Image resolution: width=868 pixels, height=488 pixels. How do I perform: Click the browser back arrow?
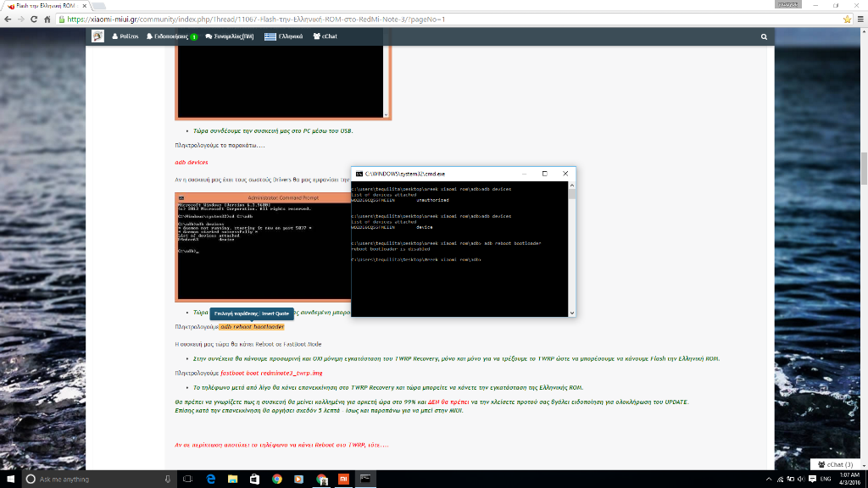8,19
